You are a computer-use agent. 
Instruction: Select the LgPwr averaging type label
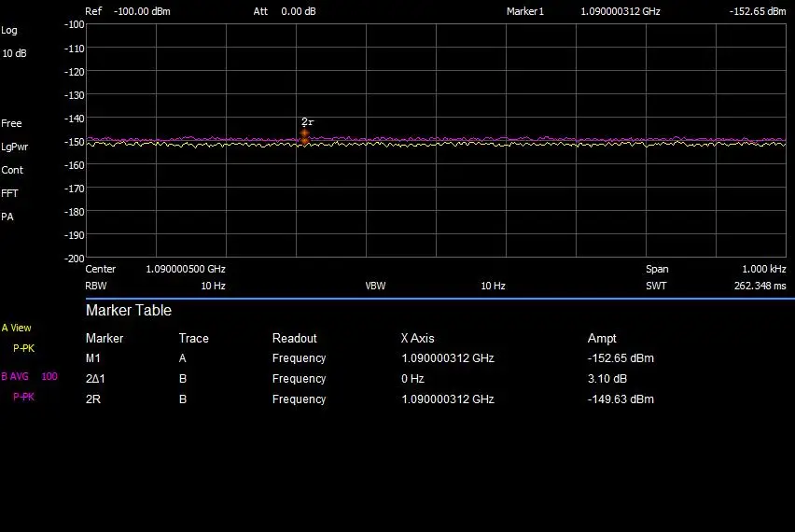(x=15, y=147)
